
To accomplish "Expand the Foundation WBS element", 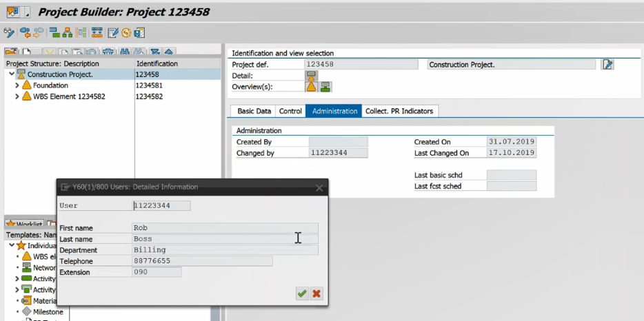I will pos(17,85).
